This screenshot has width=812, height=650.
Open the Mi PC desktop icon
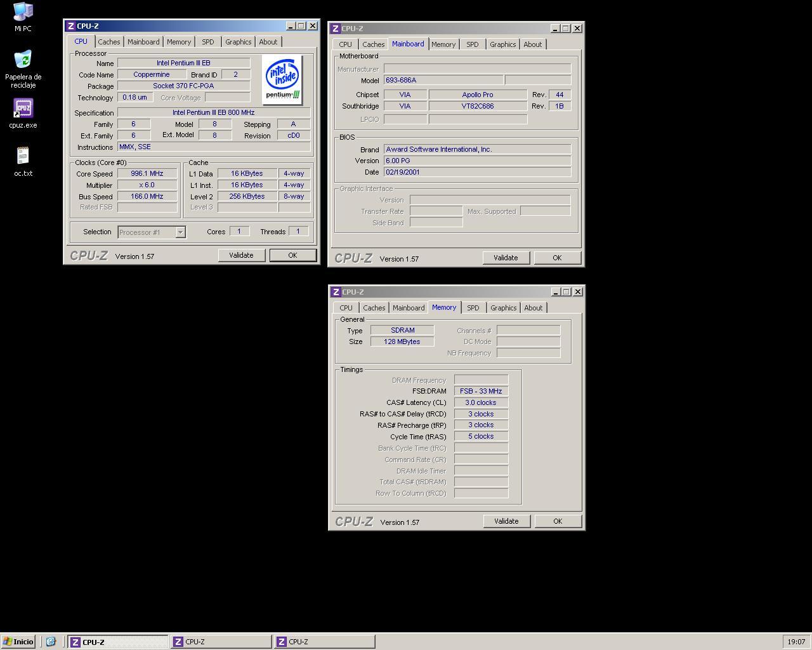[x=23, y=17]
